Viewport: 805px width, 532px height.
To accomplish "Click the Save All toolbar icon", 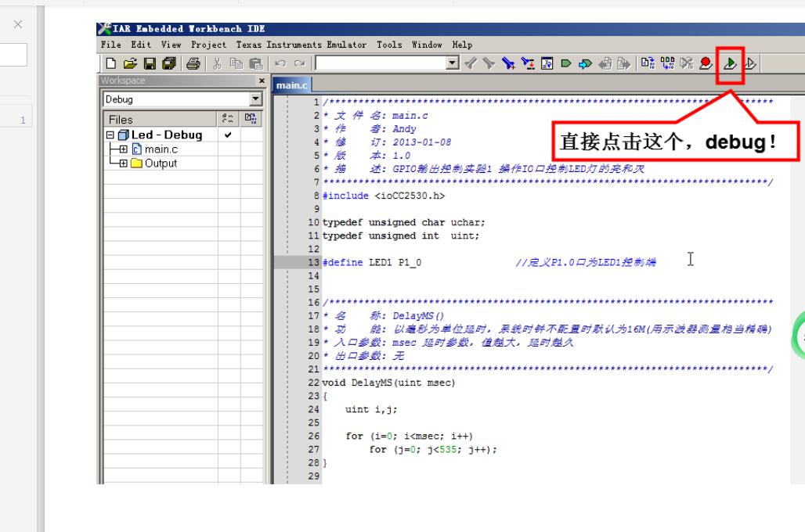I will coord(169,63).
